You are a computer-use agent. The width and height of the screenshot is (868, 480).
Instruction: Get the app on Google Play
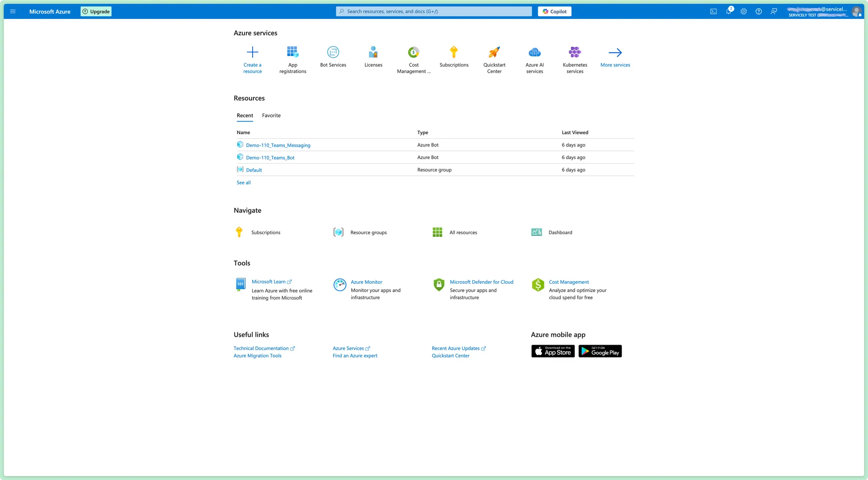(600, 351)
